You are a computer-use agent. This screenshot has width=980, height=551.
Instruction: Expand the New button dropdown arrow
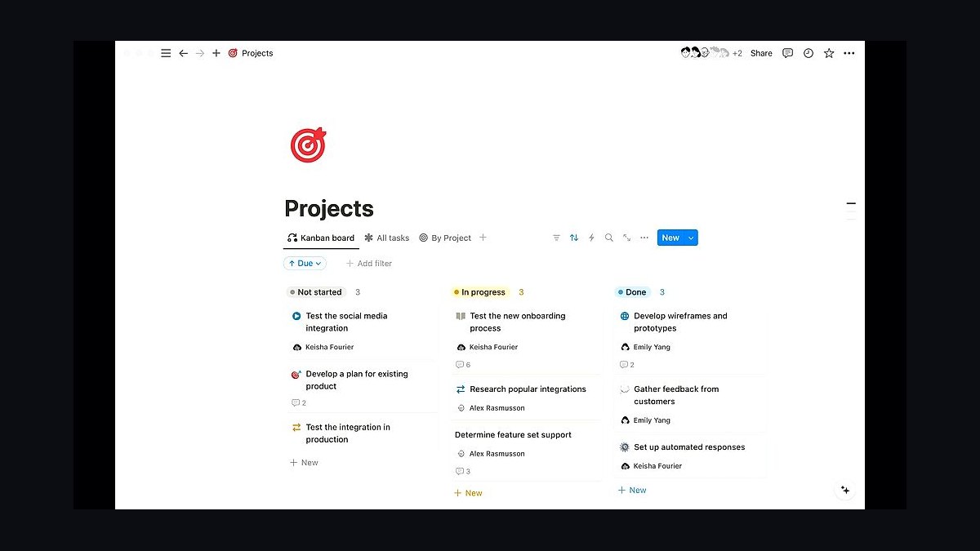click(692, 238)
